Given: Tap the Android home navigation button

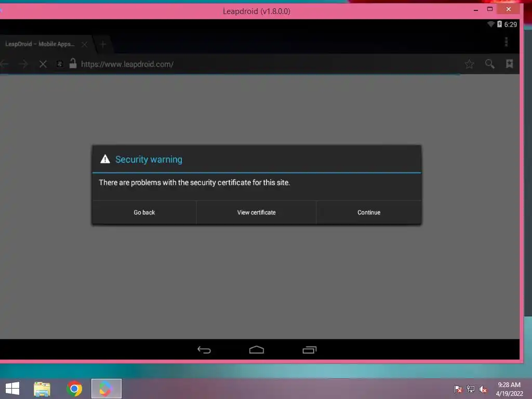Looking at the screenshot, I should point(257,350).
